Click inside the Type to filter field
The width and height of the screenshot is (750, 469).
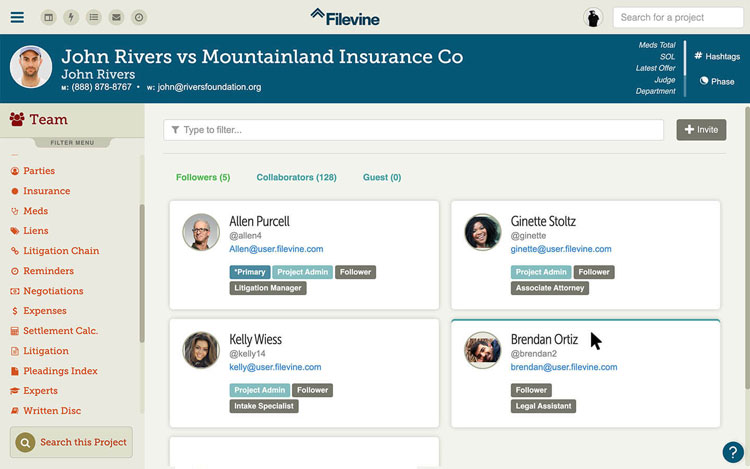414,130
